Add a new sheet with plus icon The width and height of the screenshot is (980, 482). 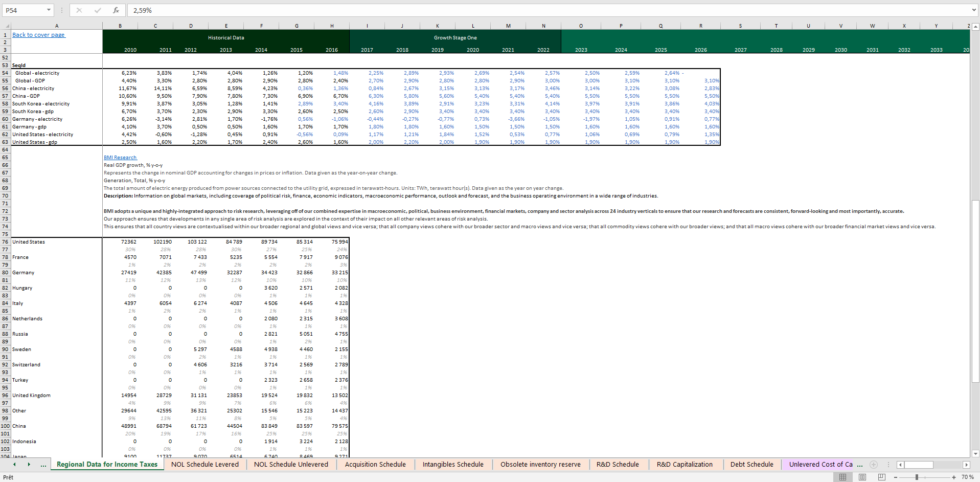point(874,465)
